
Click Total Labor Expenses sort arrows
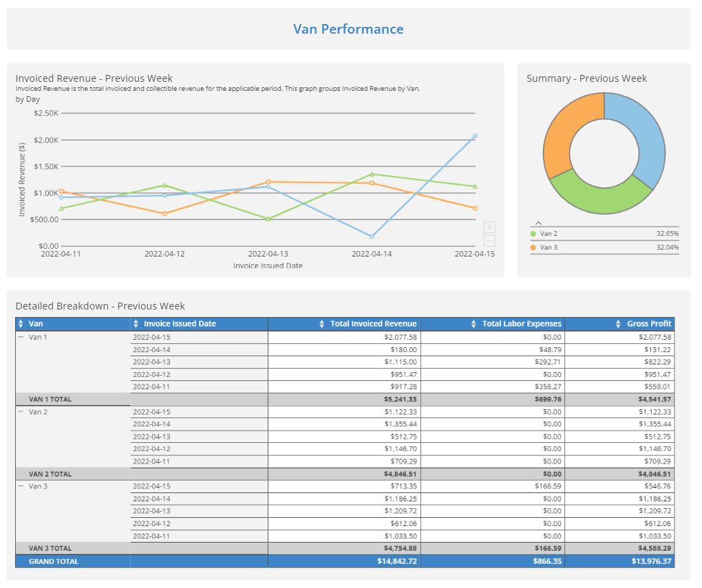tap(474, 324)
